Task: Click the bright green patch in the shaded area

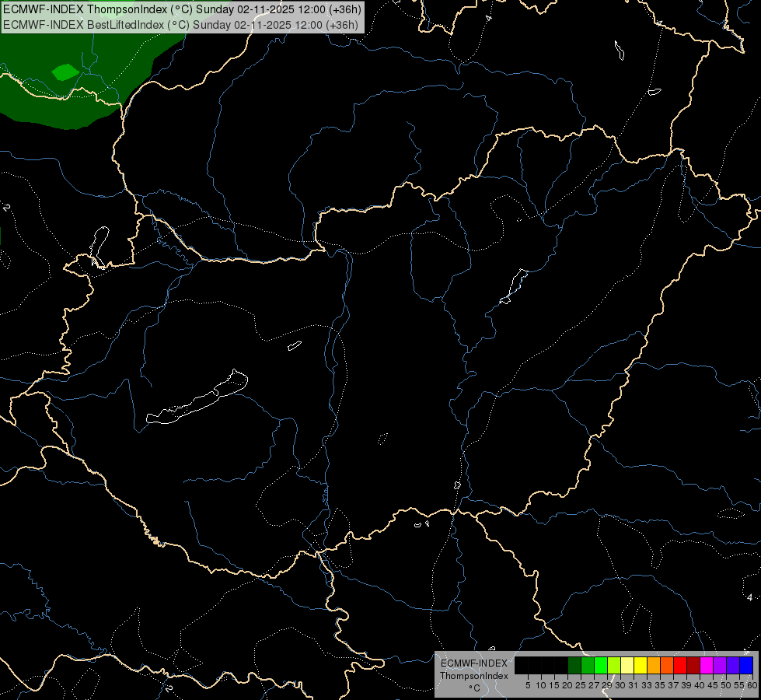Action: (65, 72)
